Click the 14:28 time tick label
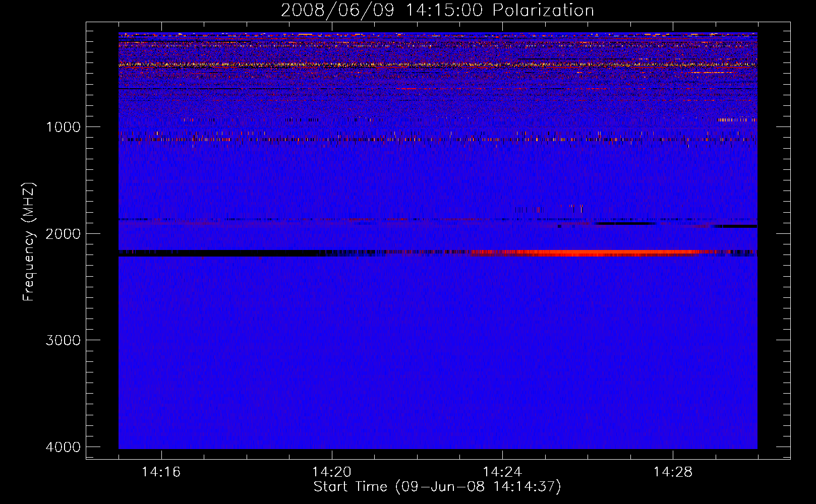Screen dimensions: 816x504 click(x=673, y=472)
